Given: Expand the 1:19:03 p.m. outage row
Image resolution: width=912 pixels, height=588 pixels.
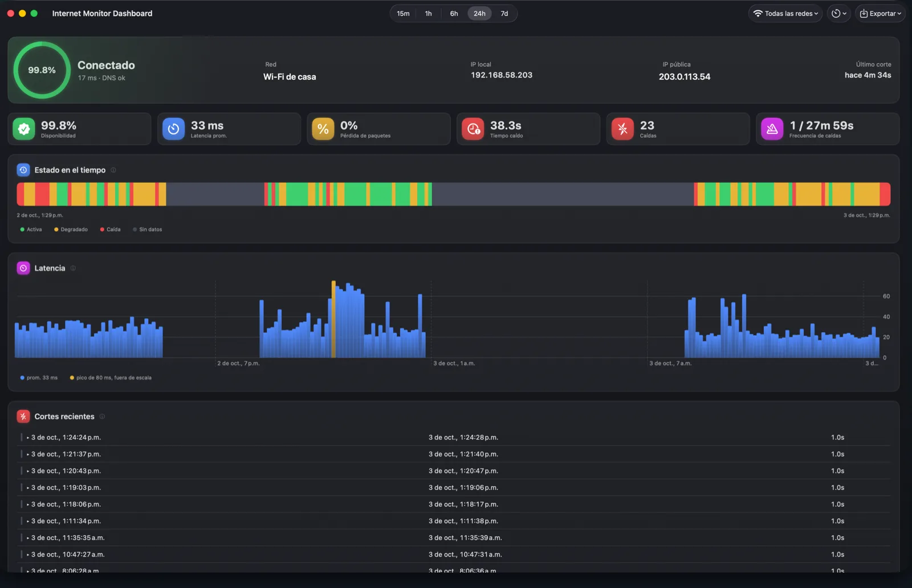Looking at the screenshot, I should tap(27, 488).
